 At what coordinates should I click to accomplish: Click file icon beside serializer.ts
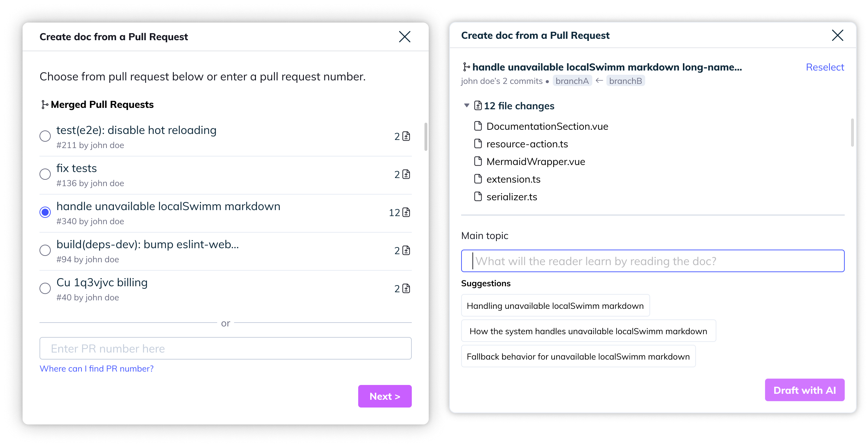coord(478,196)
